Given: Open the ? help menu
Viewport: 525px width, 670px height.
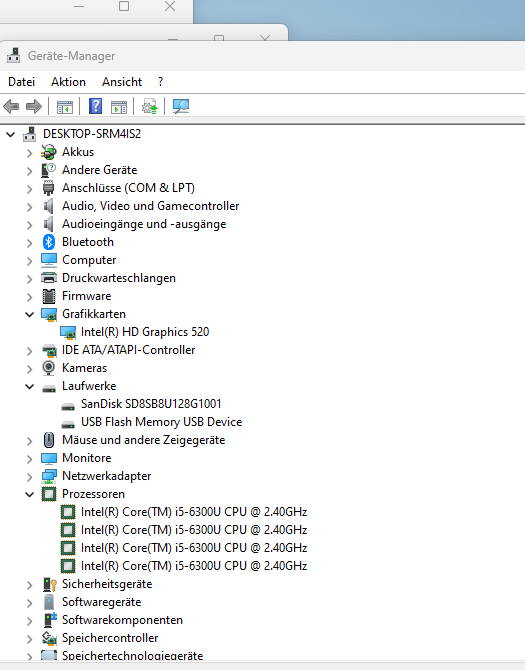Looking at the screenshot, I should (160, 82).
